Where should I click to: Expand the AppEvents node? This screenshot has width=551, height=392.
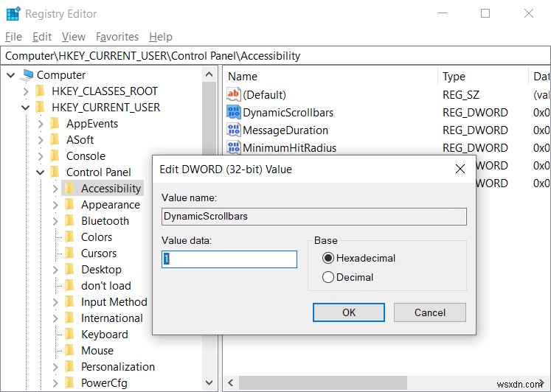41,124
